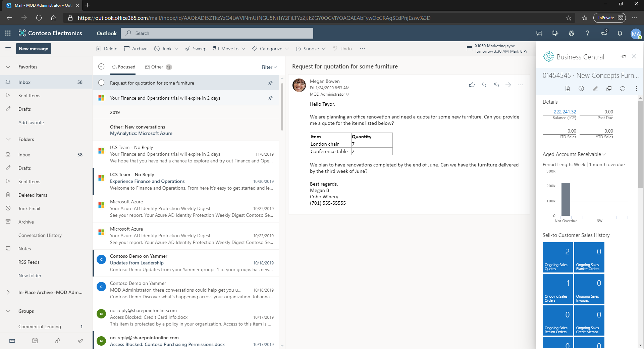
Task: Collapse the Folders section
Action: 8,139
